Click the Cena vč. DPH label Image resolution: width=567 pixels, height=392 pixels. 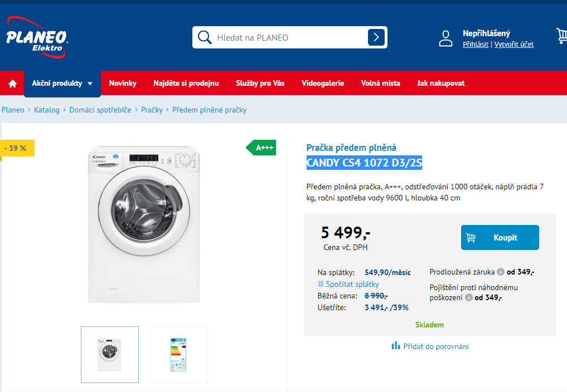click(x=345, y=247)
